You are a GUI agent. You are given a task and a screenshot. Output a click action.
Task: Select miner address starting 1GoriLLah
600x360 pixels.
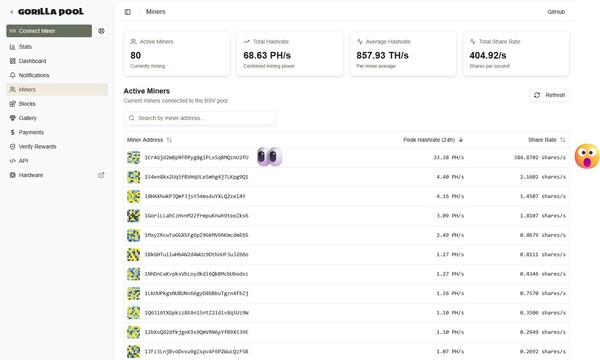click(196, 216)
